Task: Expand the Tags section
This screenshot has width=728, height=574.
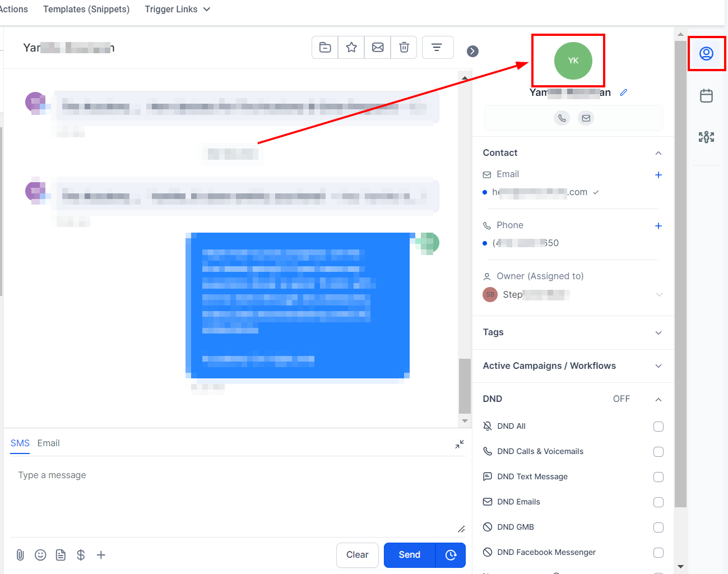Action: pos(659,332)
